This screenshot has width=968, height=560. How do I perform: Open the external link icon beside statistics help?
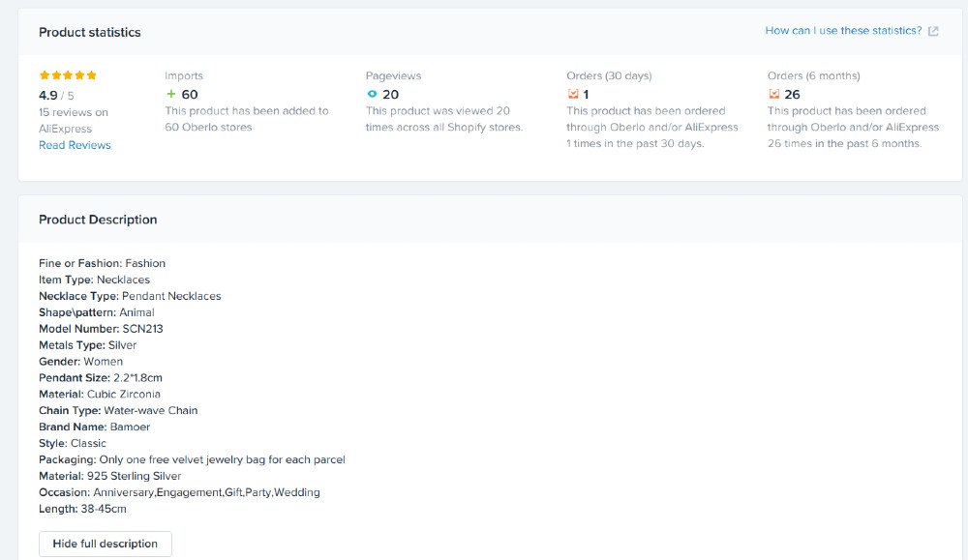click(x=932, y=30)
